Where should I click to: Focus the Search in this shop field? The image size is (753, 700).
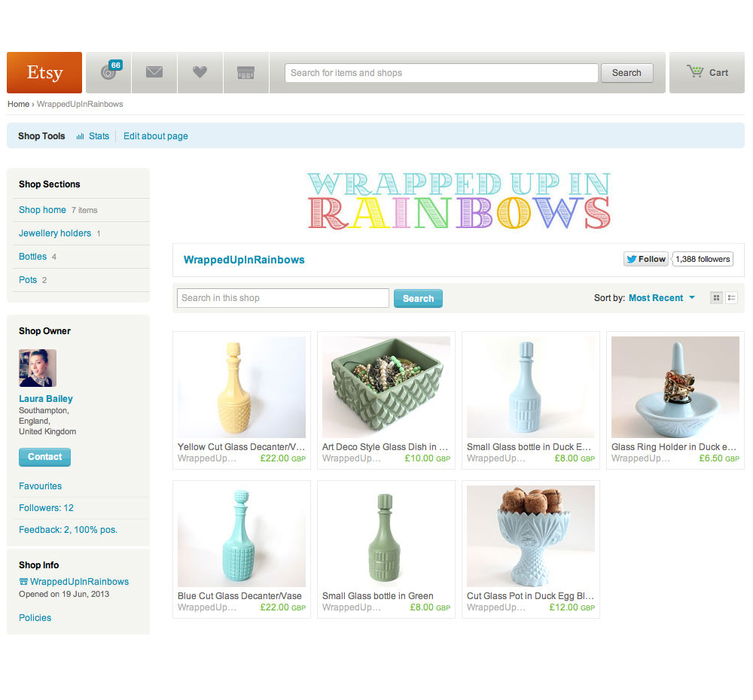click(283, 298)
